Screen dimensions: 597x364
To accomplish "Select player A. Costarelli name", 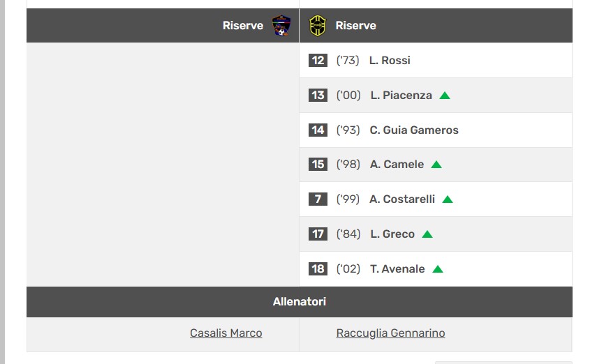I will (402, 199).
